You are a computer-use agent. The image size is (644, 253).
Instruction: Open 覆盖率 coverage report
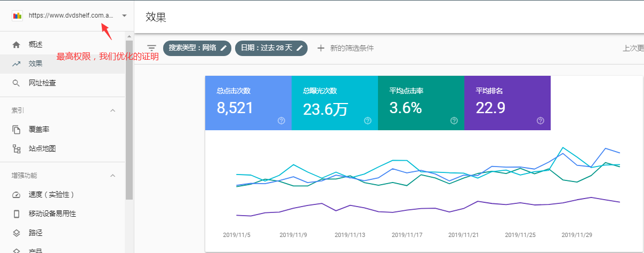click(x=39, y=129)
